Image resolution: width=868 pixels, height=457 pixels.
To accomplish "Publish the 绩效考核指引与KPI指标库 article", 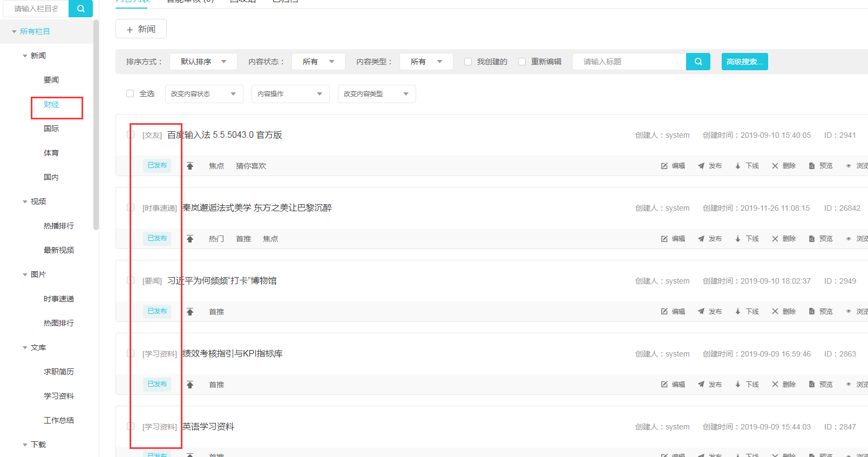I will pyautogui.click(x=710, y=385).
